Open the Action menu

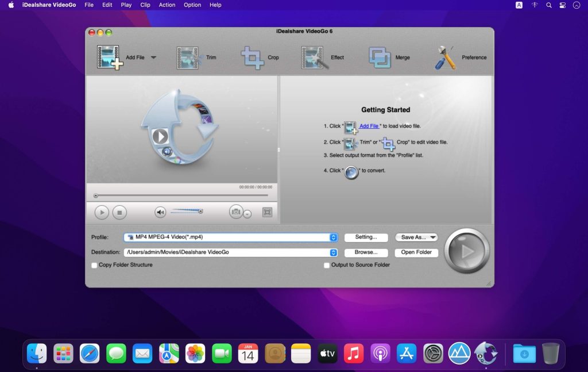(x=167, y=5)
